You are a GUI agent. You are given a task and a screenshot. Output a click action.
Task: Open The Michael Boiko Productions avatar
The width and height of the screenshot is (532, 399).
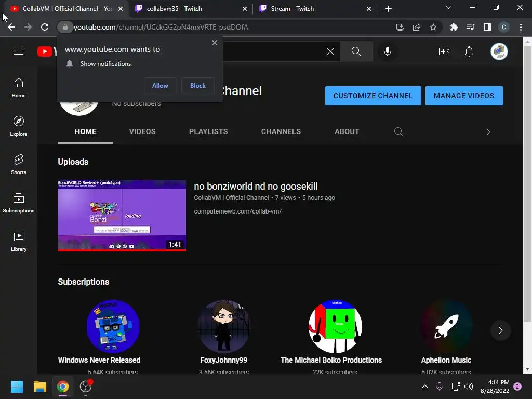tap(335, 326)
